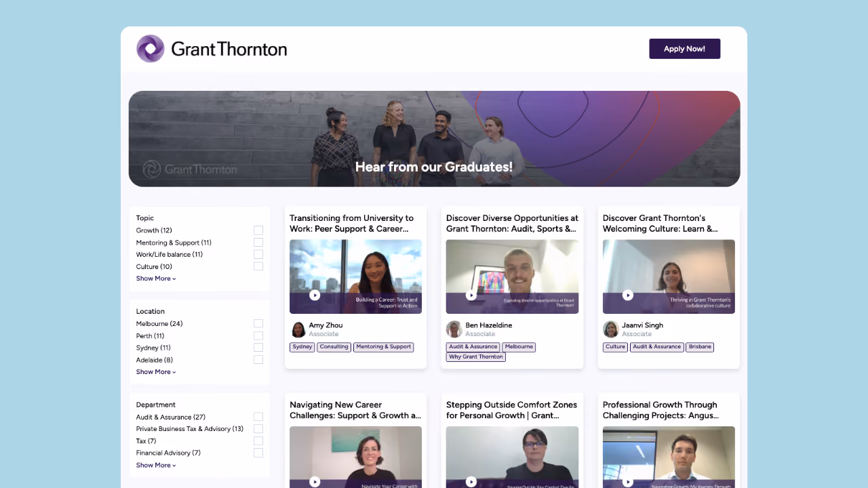Open Discover Grant Thornton's Welcoming Culture title
This screenshot has width=868, height=488.
[660, 224]
